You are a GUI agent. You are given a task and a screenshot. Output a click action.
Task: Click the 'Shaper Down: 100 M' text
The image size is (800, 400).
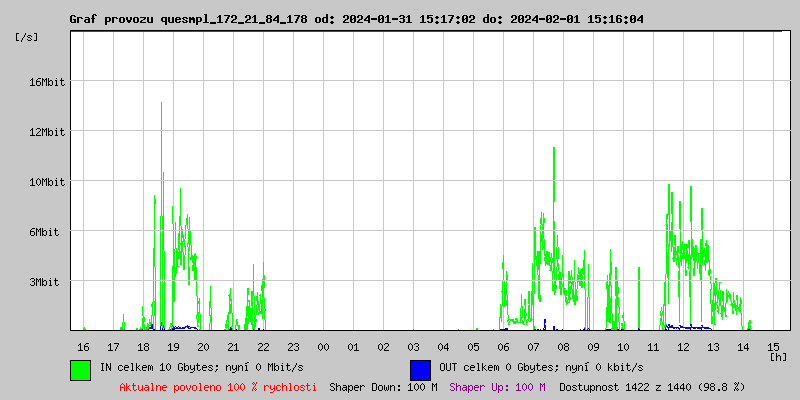click(383, 386)
